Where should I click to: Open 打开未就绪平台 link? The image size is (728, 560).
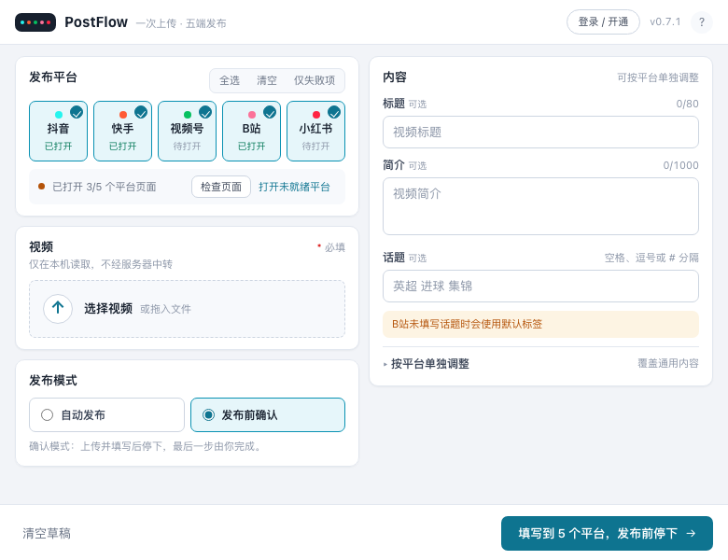(x=294, y=187)
